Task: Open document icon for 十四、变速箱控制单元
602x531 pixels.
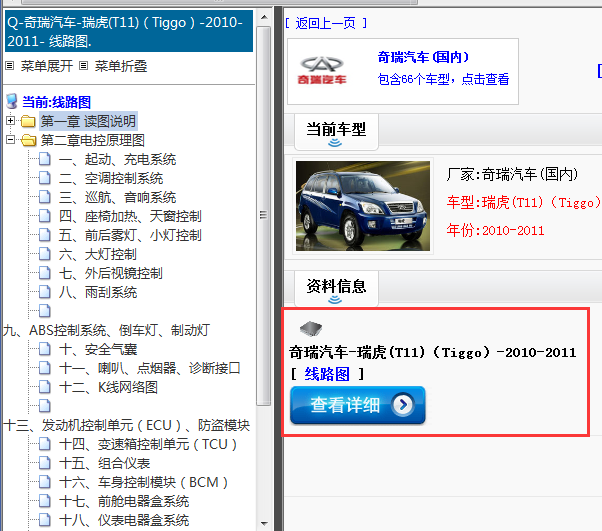Action: 45,444
